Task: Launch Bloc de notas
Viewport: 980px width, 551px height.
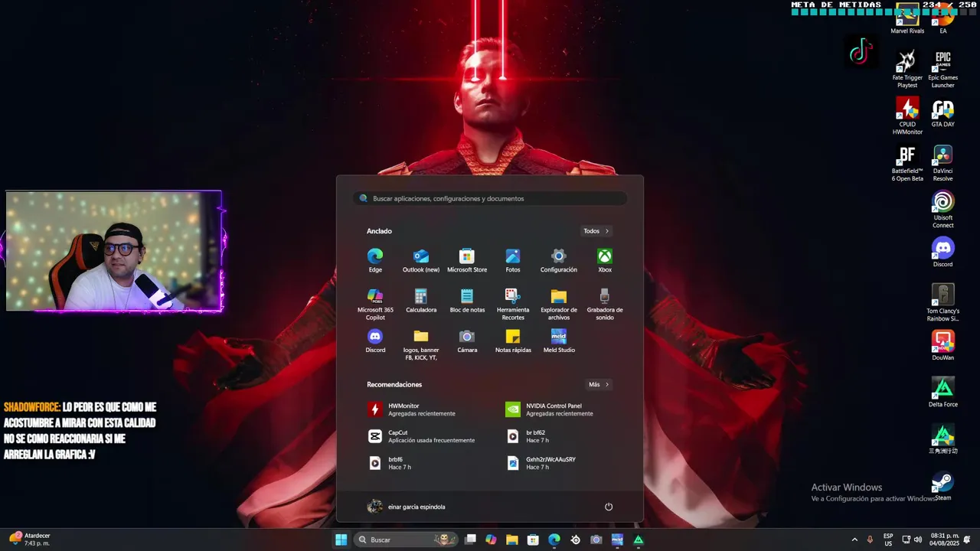Action: point(467,301)
